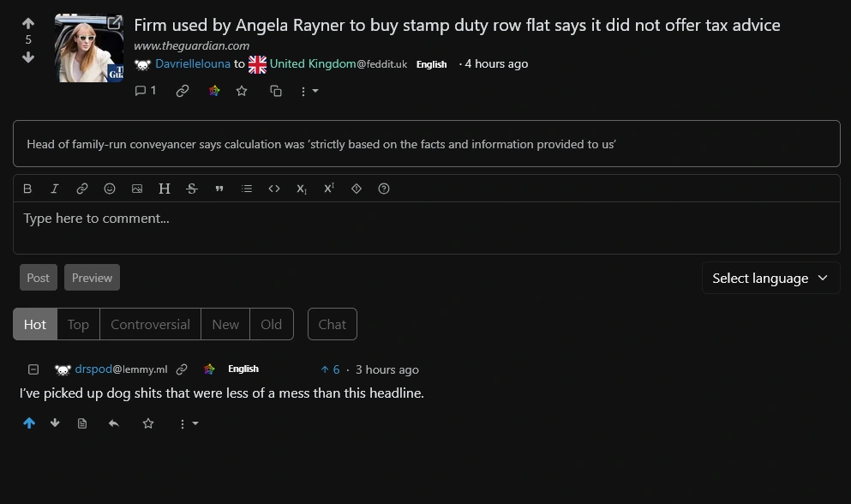Switch comment sorting to Controversial

tap(150, 324)
